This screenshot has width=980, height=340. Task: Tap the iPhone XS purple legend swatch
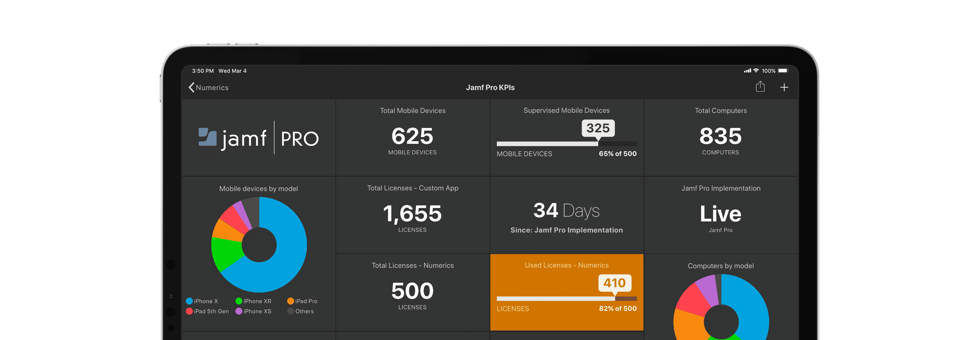[239, 311]
